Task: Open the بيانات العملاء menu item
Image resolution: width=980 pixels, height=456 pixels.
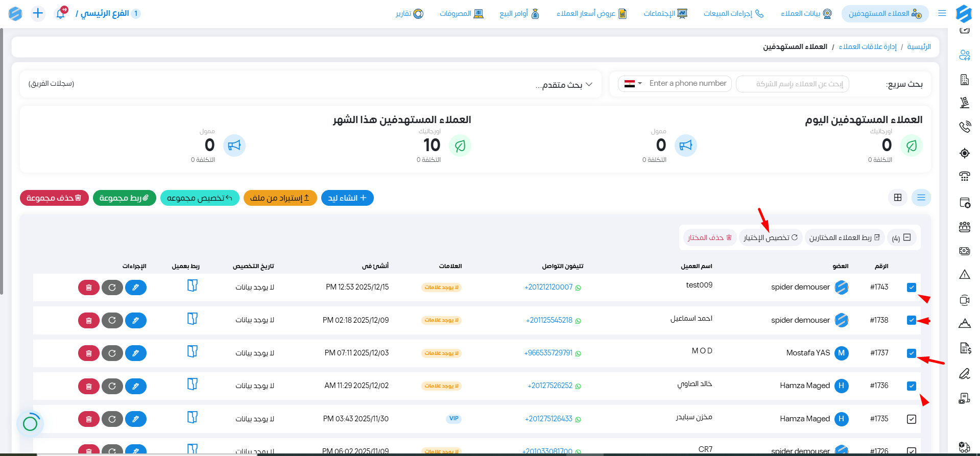Action: pyautogui.click(x=806, y=14)
